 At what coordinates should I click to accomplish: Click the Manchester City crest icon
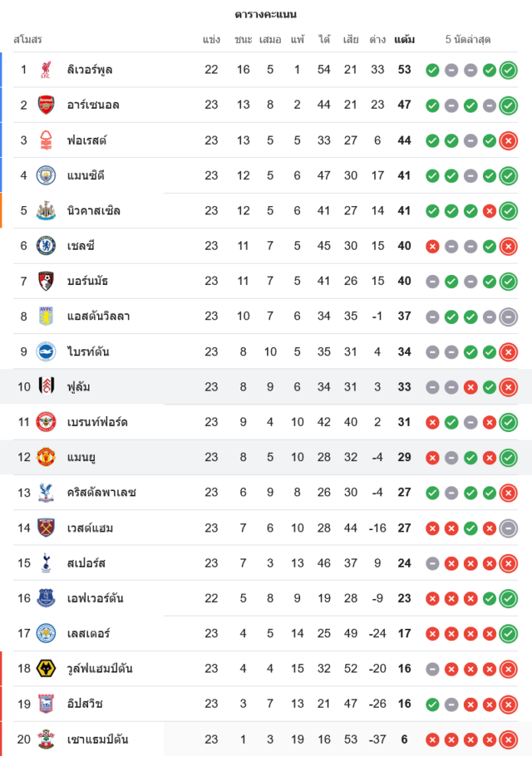coord(47,175)
